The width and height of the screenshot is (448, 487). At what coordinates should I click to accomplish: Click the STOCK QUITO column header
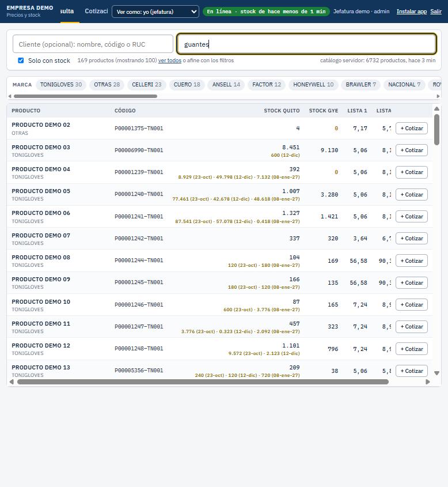pos(282,111)
